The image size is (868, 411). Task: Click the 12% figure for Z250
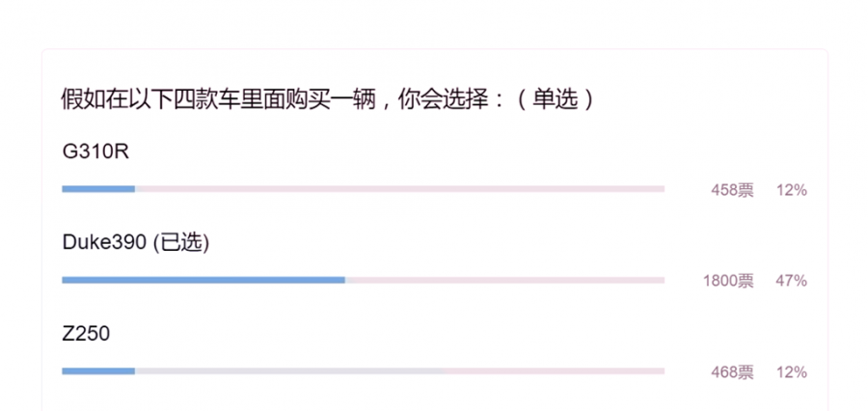coord(791,371)
